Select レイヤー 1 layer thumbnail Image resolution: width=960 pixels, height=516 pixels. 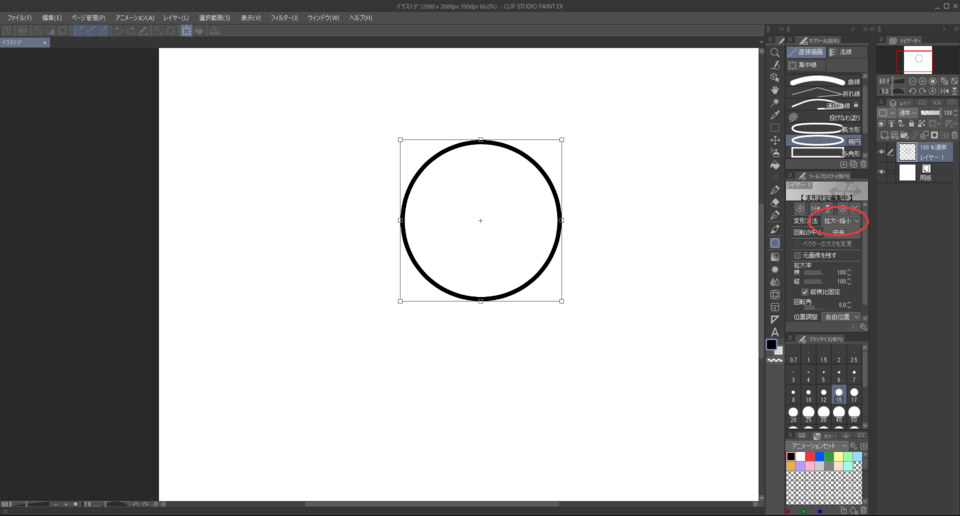(x=907, y=152)
